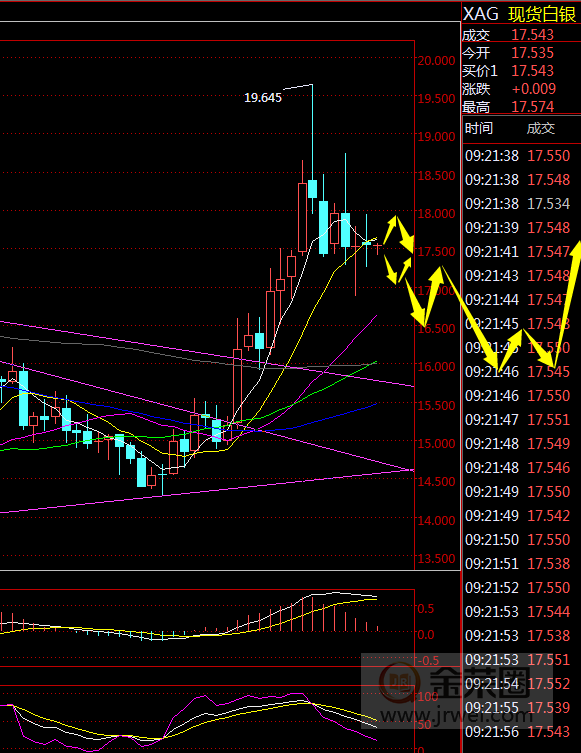
Task: Click the 0.5 MACD axis label
Action: click(x=425, y=608)
